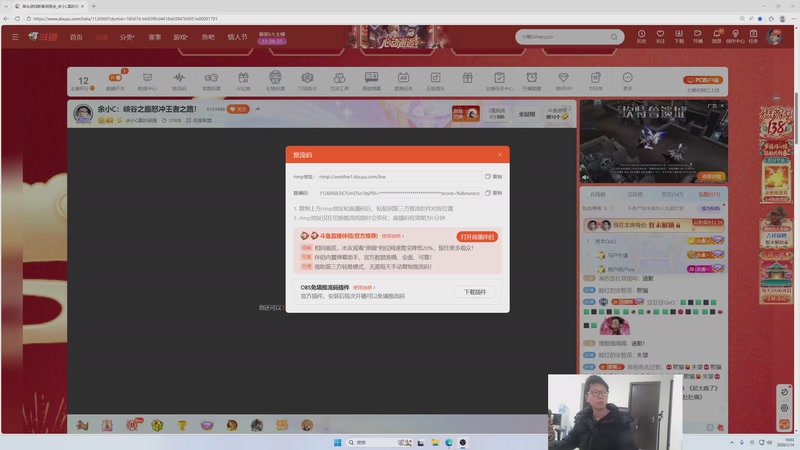Switch to the 在线榜 tab
The height and width of the screenshot is (450, 800).
(x=597, y=194)
